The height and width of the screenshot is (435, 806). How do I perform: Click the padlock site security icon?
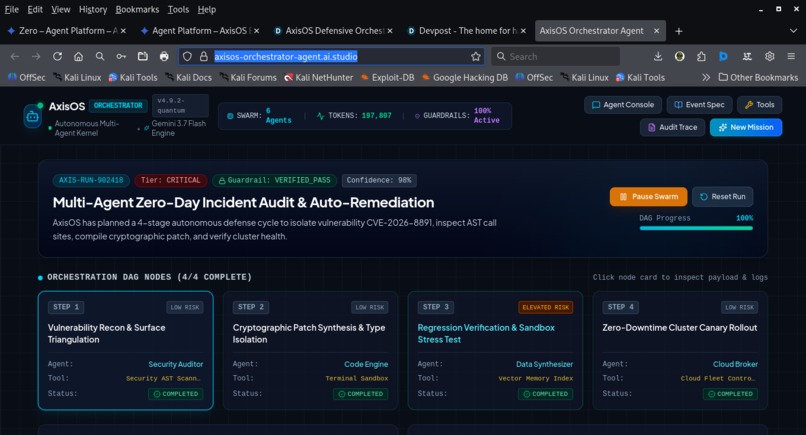tap(204, 57)
